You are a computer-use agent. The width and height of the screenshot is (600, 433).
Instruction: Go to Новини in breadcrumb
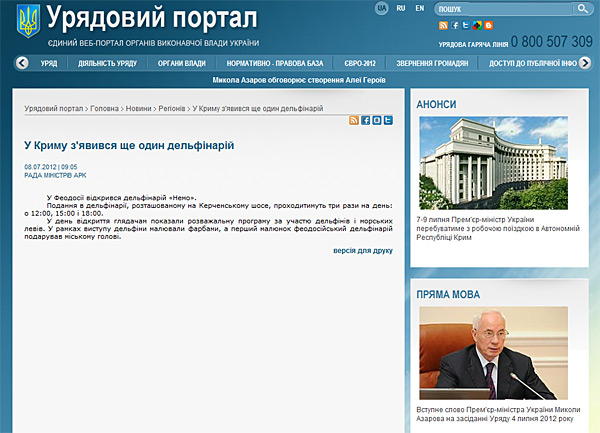coord(139,107)
